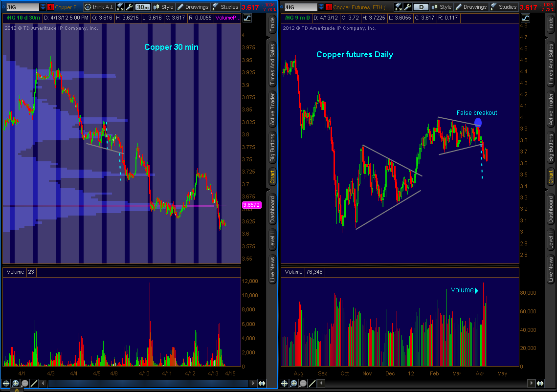Screen dimensions: 557x392
Task: Toggle expand arrows at left chart scrollbar end
Action: pyautogui.click(x=262, y=384)
